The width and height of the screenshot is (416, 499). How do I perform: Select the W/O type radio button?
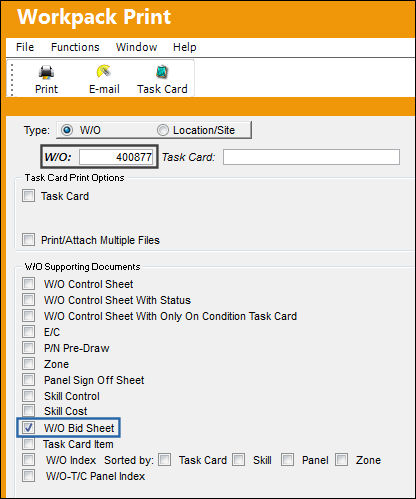[x=67, y=130]
